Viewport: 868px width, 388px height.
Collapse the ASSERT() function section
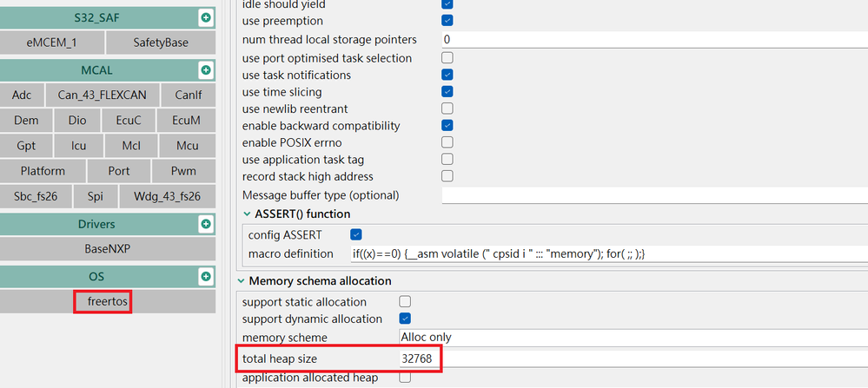(x=247, y=214)
